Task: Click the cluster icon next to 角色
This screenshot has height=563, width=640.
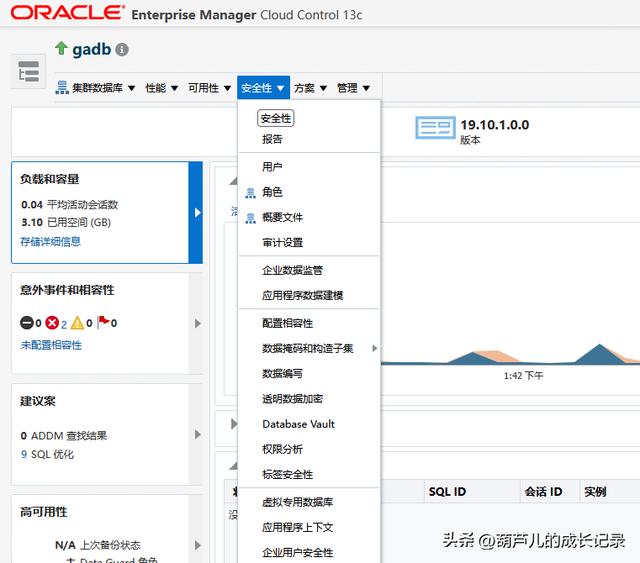Action: [x=250, y=193]
